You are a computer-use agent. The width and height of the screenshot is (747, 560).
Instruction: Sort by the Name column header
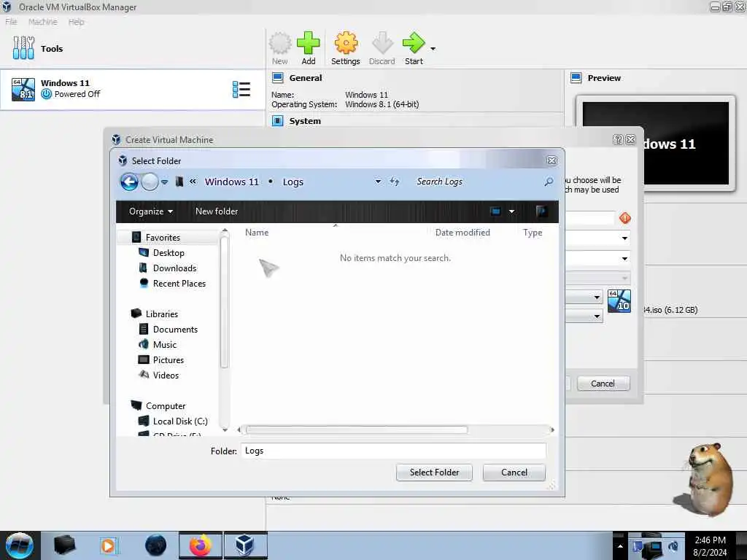click(257, 233)
